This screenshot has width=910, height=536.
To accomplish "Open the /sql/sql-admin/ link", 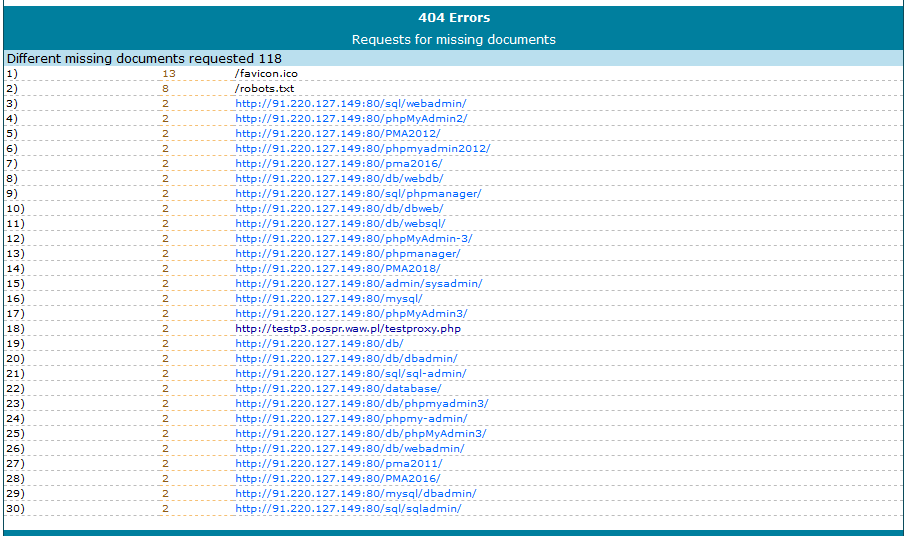I will [x=351, y=374].
